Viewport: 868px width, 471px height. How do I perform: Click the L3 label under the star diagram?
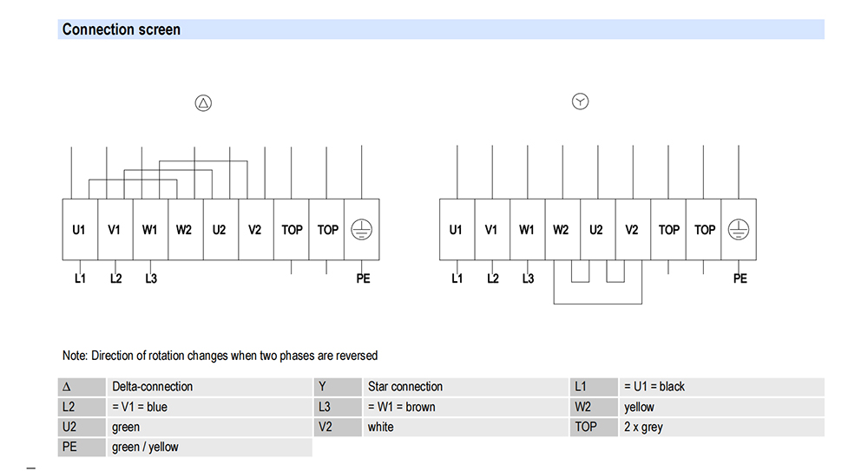[x=528, y=278]
